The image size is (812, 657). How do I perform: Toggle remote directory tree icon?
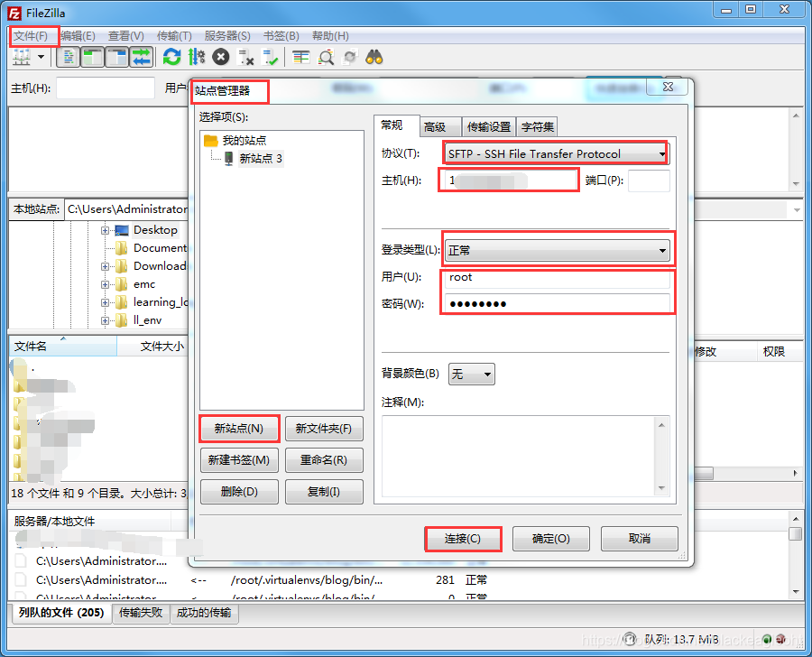click(117, 57)
